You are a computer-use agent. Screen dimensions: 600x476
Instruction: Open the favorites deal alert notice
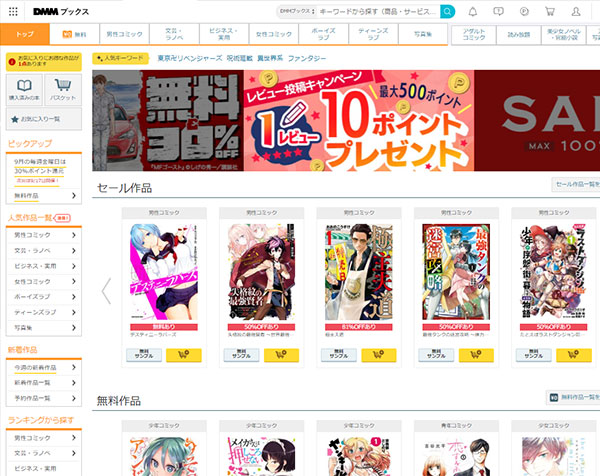(44, 62)
